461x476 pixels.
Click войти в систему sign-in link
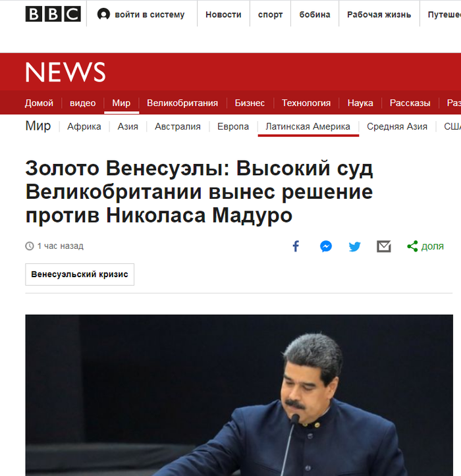pos(149,14)
